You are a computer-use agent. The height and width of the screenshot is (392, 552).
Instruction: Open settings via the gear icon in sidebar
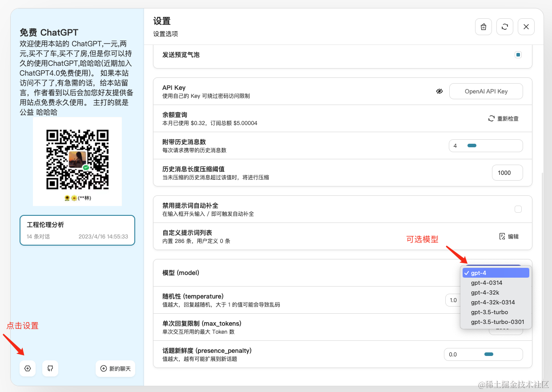pyautogui.click(x=28, y=368)
